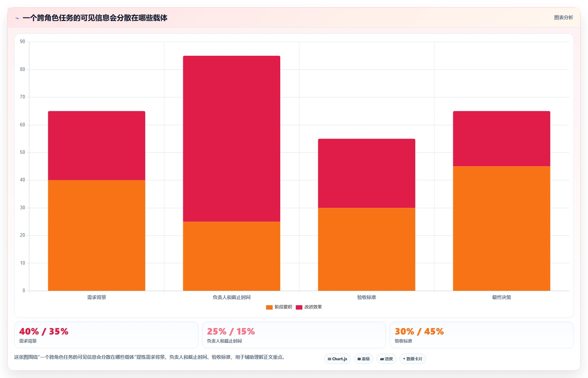Click the y-axis tick value 0
The width and height of the screenshot is (588, 378).
click(x=24, y=290)
